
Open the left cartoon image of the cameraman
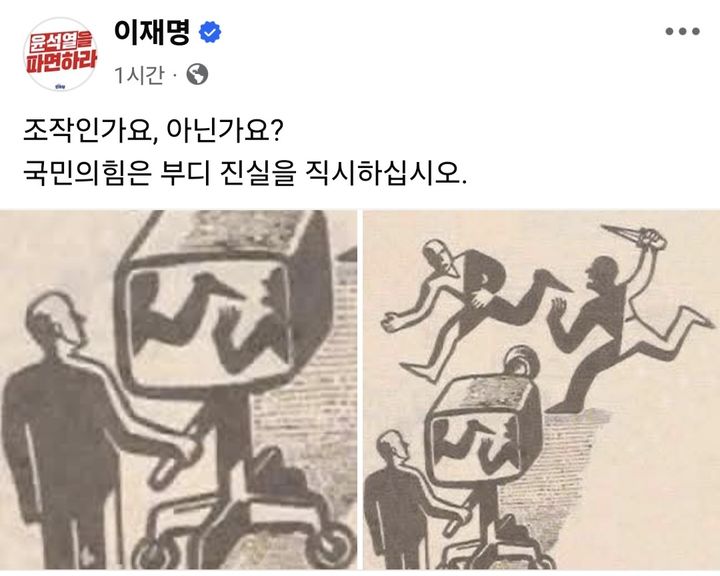[178, 390]
